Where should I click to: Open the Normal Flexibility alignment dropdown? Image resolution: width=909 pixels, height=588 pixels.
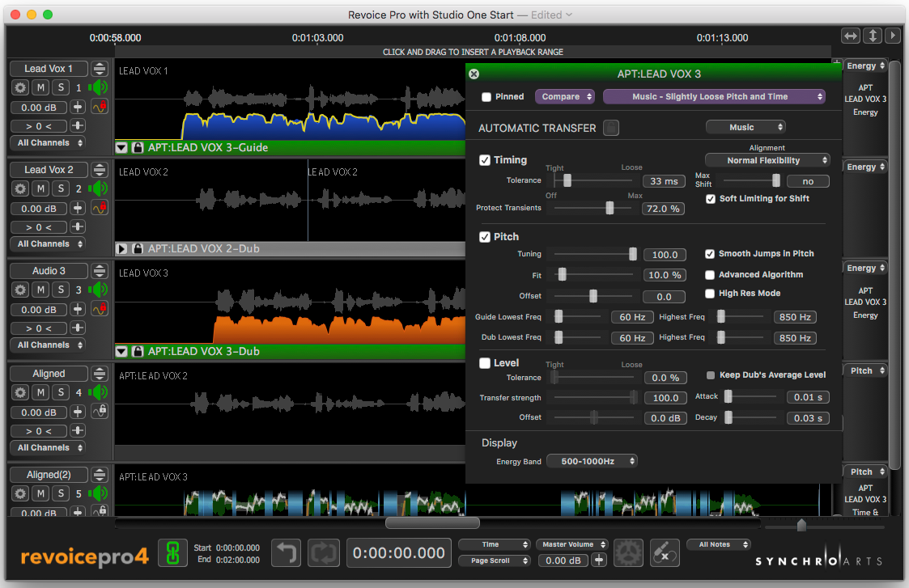(767, 160)
